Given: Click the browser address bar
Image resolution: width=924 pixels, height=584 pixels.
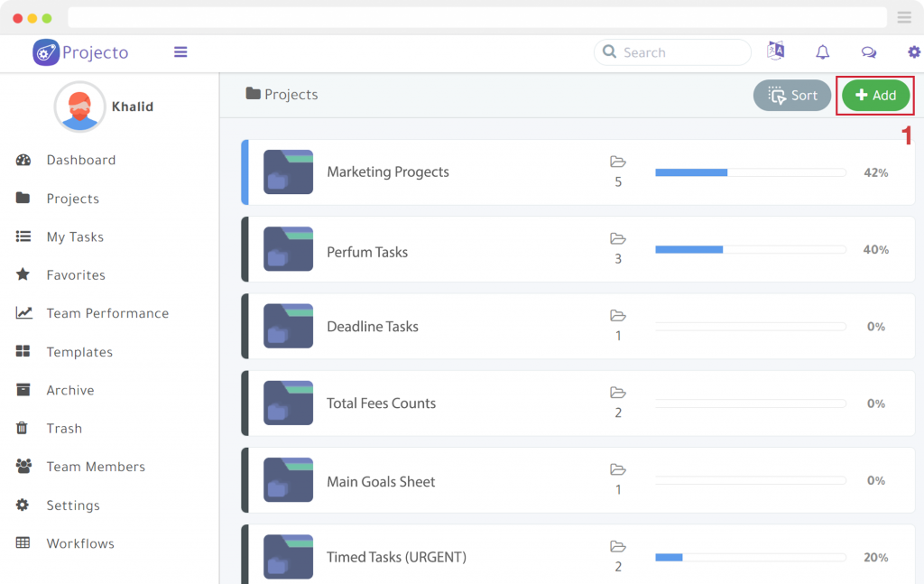Looking at the screenshot, I should click(x=477, y=18).
